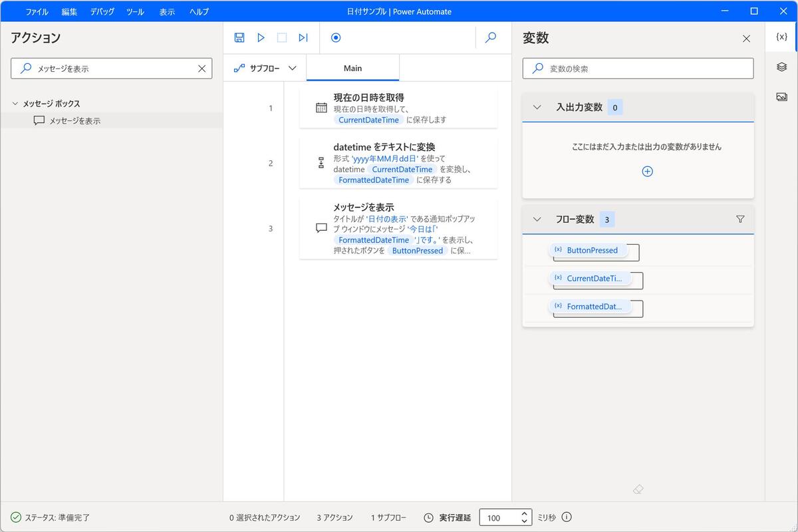This screenshot has width=798, height=532.
Task: Start the recorder with the circle icon
Action: [336, 38]
